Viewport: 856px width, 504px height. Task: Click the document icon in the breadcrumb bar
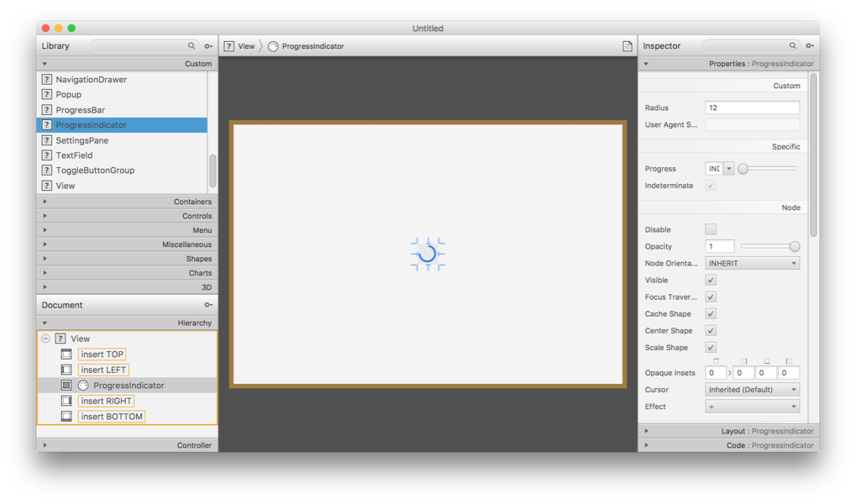click(x=628, y=46)
